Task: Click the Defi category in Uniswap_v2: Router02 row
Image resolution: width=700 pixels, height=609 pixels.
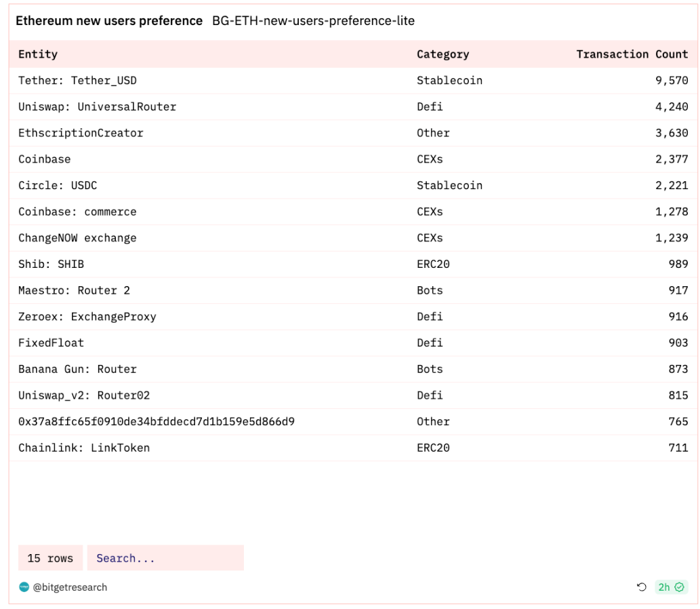Action: click(x=430, y=395)
